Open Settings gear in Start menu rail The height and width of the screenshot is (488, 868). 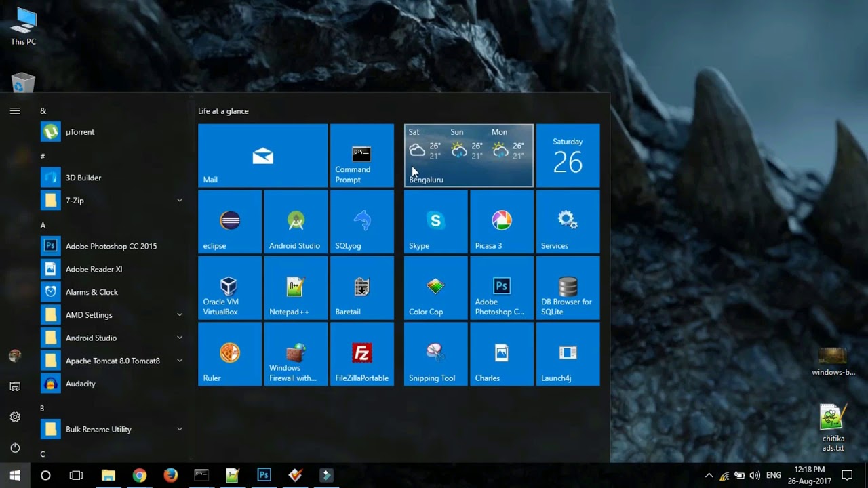coord(15,417)
